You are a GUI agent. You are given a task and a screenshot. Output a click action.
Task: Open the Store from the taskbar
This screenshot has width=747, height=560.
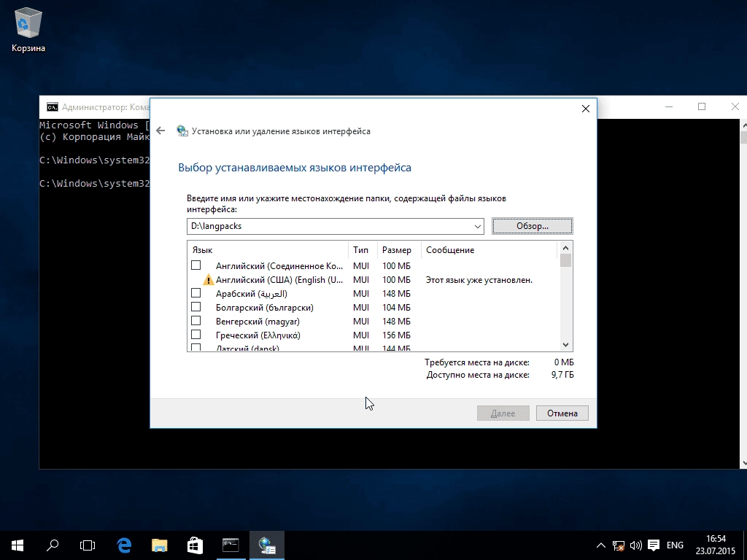click(195, 545)
